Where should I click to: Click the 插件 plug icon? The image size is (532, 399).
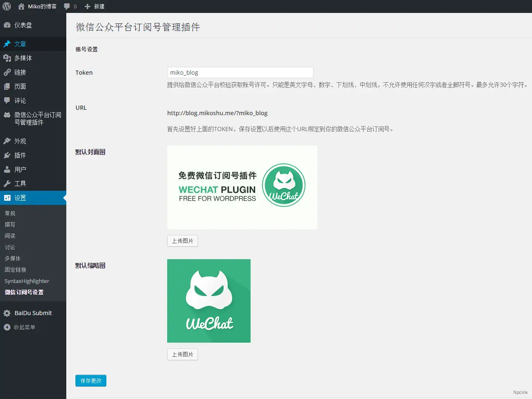coord(7,155)
